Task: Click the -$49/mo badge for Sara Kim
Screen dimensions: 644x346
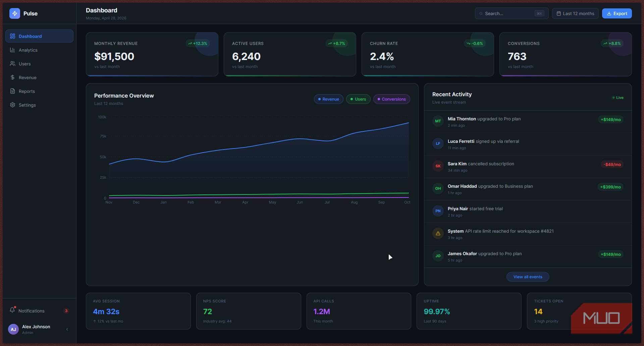Action: 612,165
